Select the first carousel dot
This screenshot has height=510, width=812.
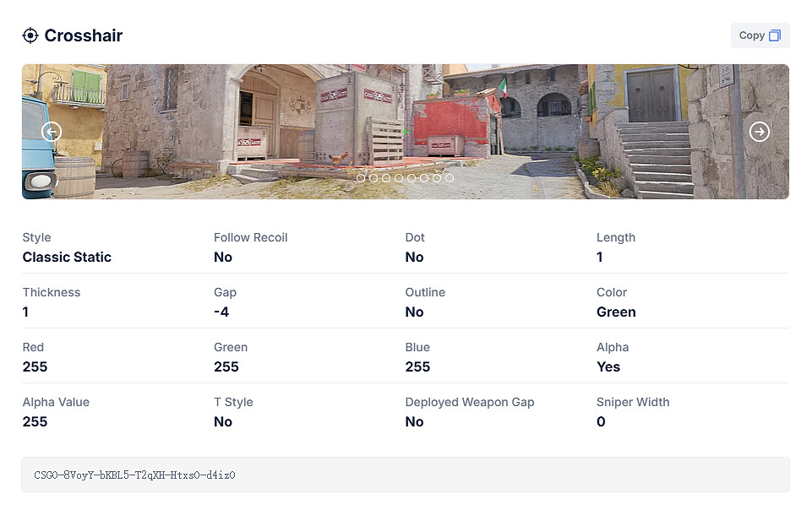pos(361,178)
